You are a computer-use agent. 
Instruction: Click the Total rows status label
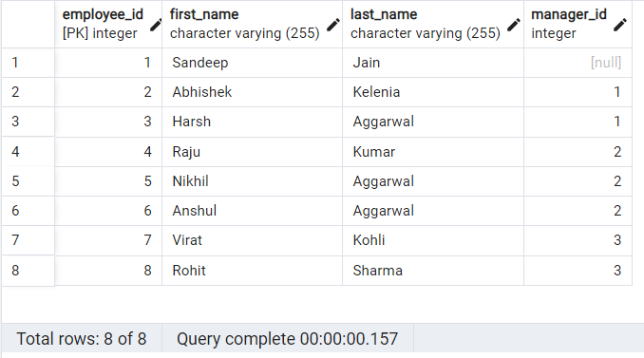coord(82,339)
